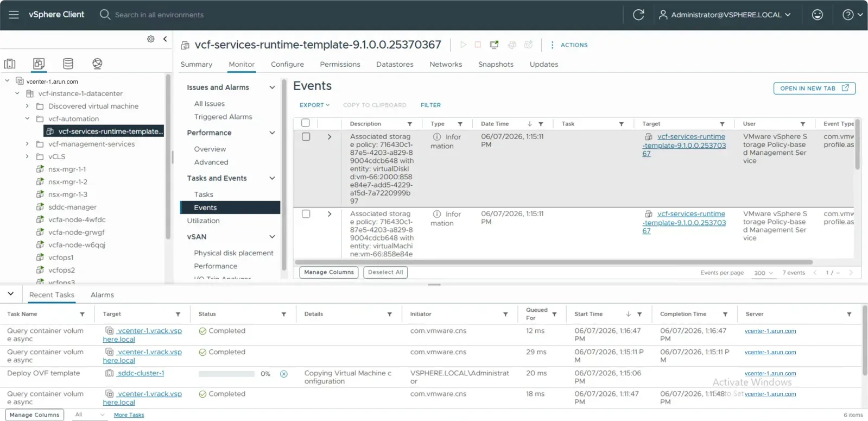The height and width of the screenshot is (421, 868).
Task: Open the ACTIONS menu button
Action: [x=569, y=45]
